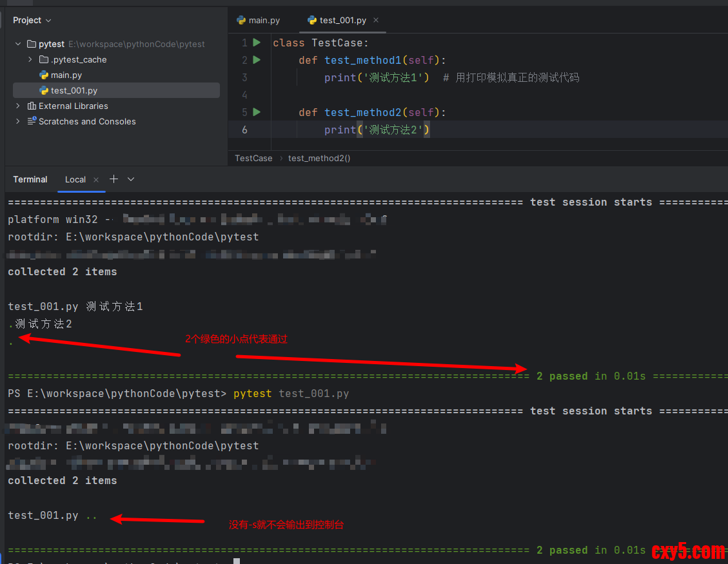Click TestCase in the breadcrumb bar
This screenshot has width=728, height=564.
[253, 159]
